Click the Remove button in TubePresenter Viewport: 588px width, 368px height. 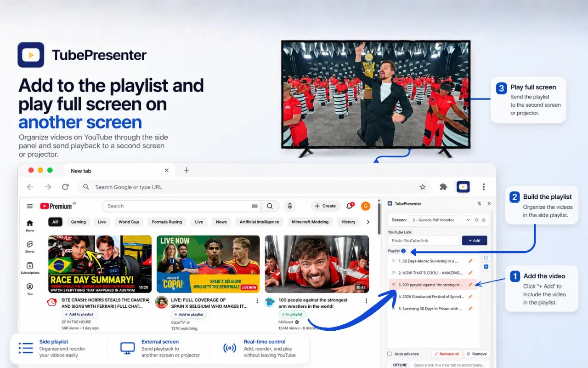pos(476,354)
